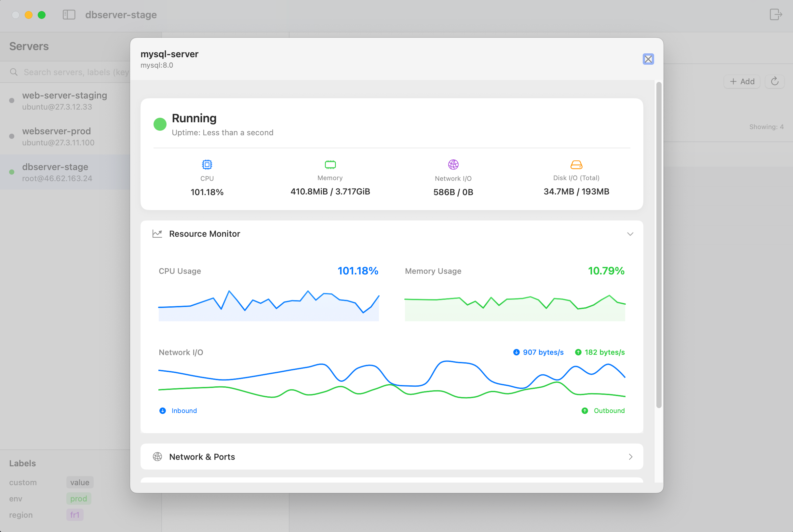Select web-server-staging in the server list

(x=65, y=101)
